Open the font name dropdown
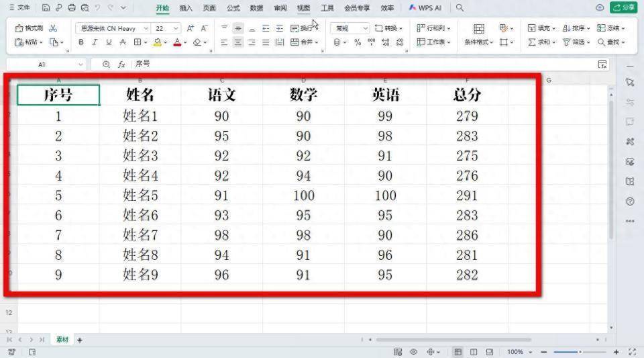This screenshot has height=358, width=644. [146, 29]
